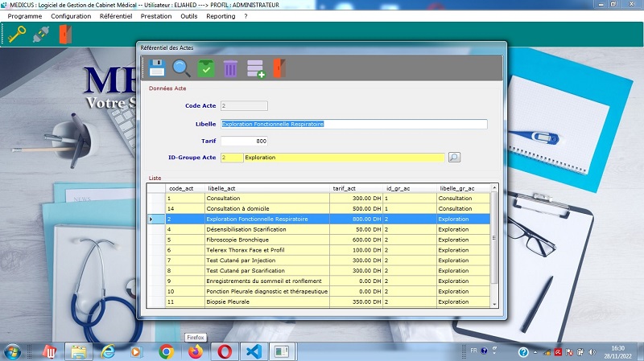Click the list vertical scrollbar thumb
This screenshot has height=361, width=644.
click(x=494, y=237)
